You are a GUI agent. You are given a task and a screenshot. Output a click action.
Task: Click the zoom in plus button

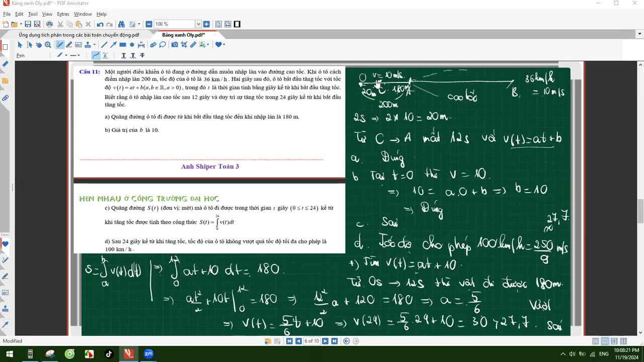pos(206,24)
